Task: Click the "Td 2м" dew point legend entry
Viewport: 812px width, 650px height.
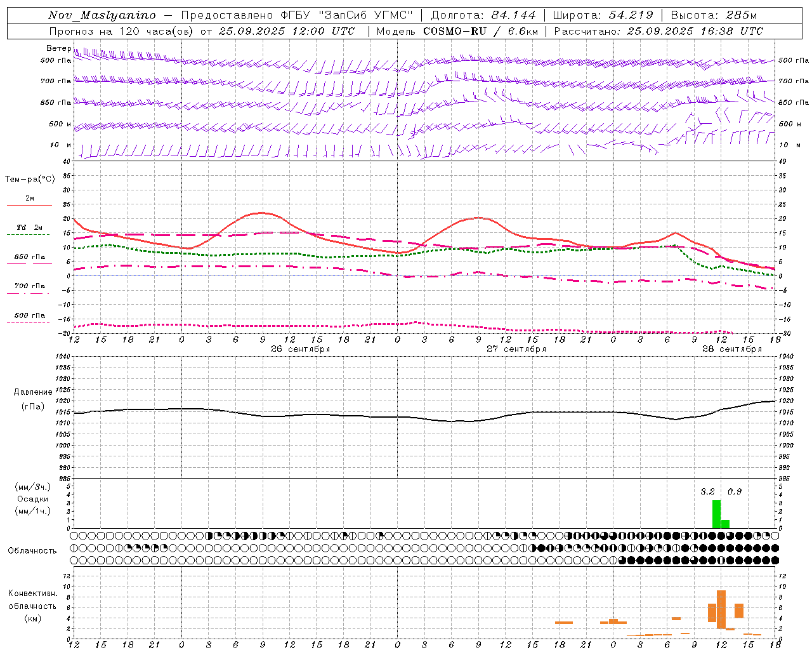Action: pyautogui.click(x=30, y=227)
